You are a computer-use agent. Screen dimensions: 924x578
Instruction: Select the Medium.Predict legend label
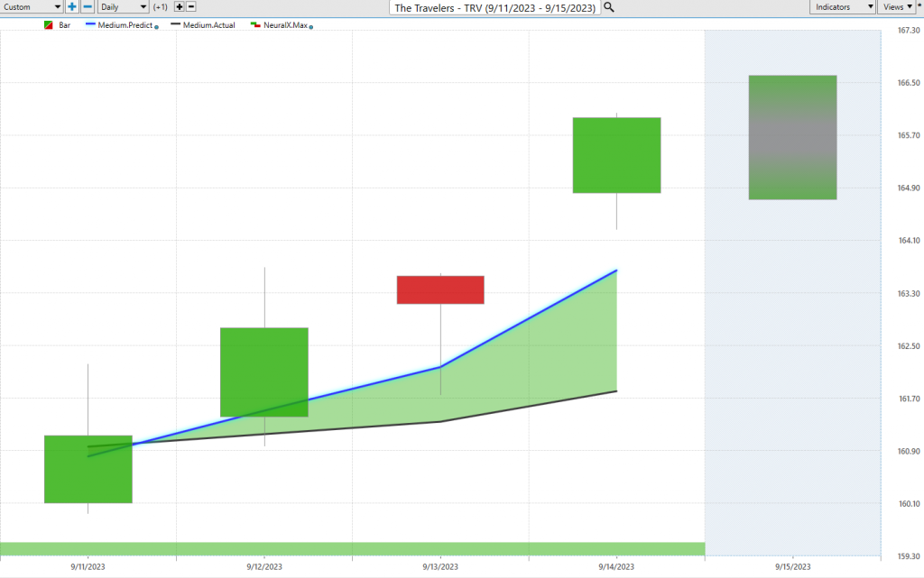pyautogui.click(x=125, y=25)
